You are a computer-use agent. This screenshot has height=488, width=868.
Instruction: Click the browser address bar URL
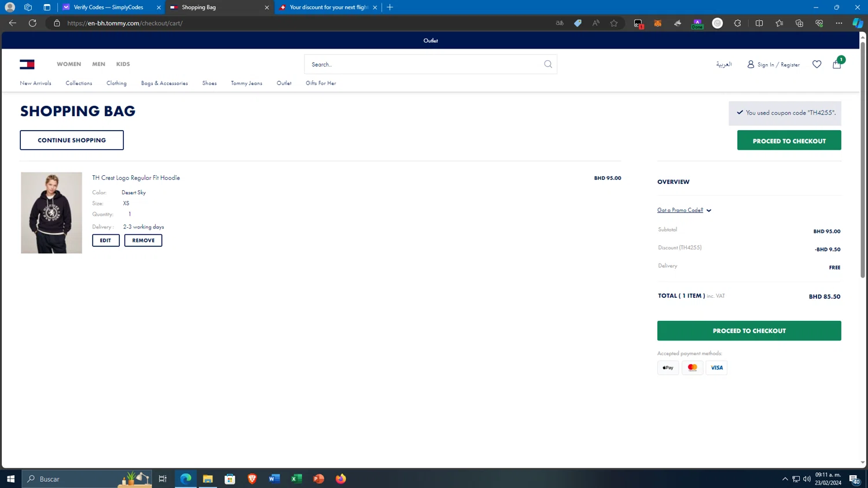pos(125,23)
